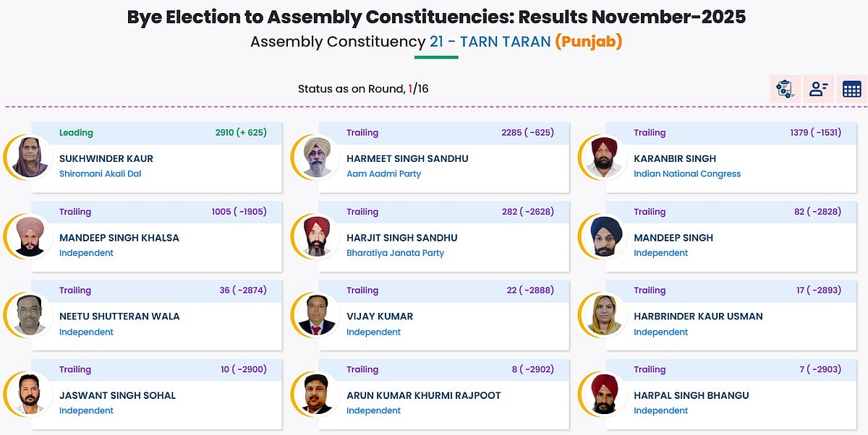Click Harmeet Singh Sandhu's portrait

tap(317, 158)
